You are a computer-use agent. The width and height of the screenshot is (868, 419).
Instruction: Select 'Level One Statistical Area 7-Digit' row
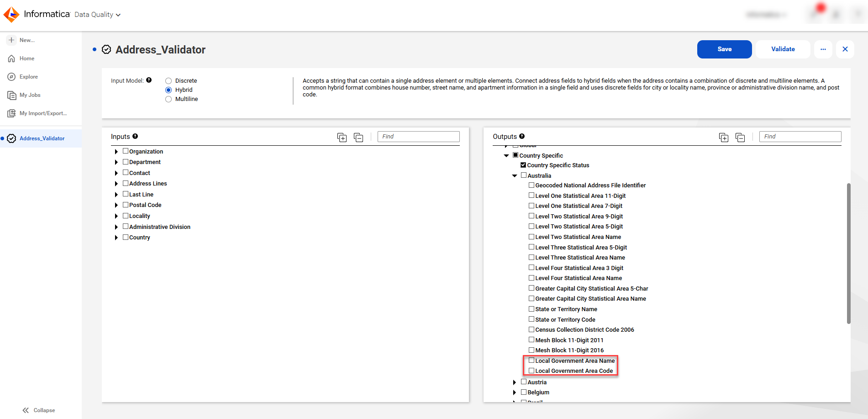coord(579,206)
